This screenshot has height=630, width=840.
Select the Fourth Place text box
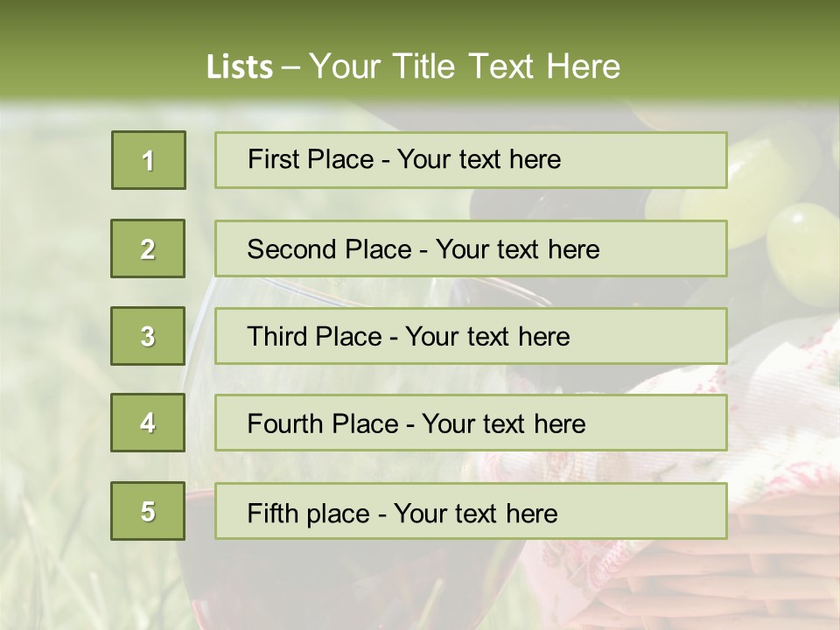click(471, 423)
